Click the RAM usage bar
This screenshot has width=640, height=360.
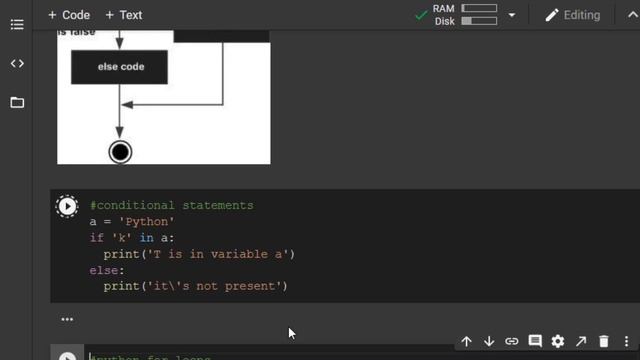[479, 8]
